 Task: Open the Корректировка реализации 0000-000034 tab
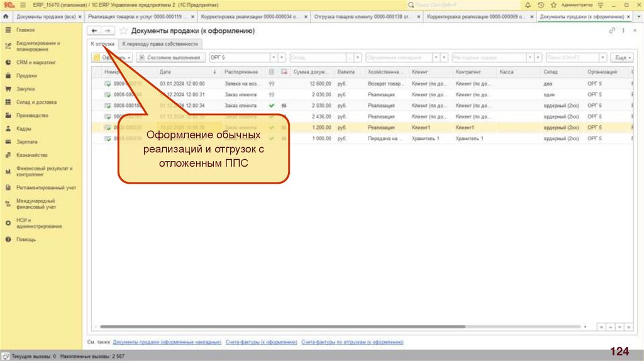[x=250, y=16]
